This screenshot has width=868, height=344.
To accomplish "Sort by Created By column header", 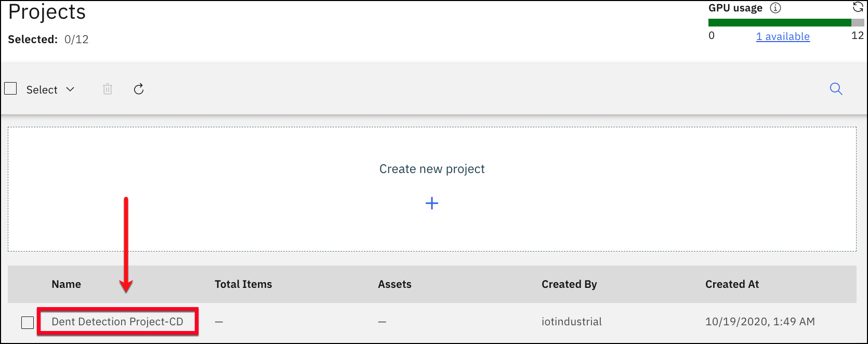I will pos(569,284).
